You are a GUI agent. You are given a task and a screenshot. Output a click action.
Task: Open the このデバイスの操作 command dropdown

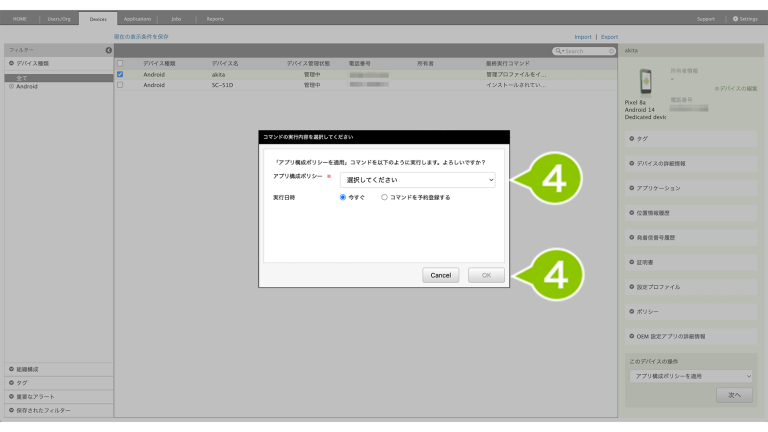pos(691,376)
